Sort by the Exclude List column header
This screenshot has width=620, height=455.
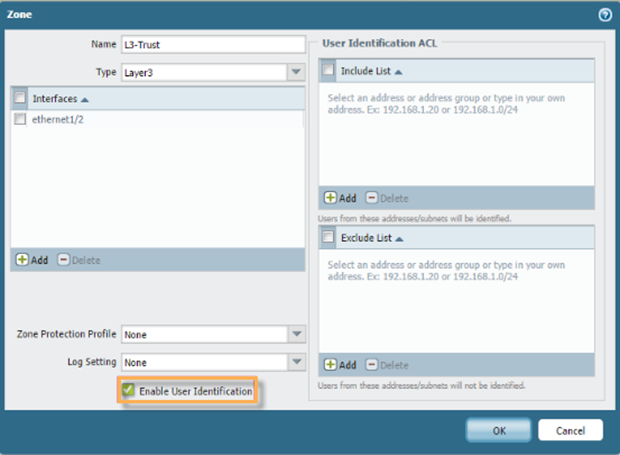(372, 238)
